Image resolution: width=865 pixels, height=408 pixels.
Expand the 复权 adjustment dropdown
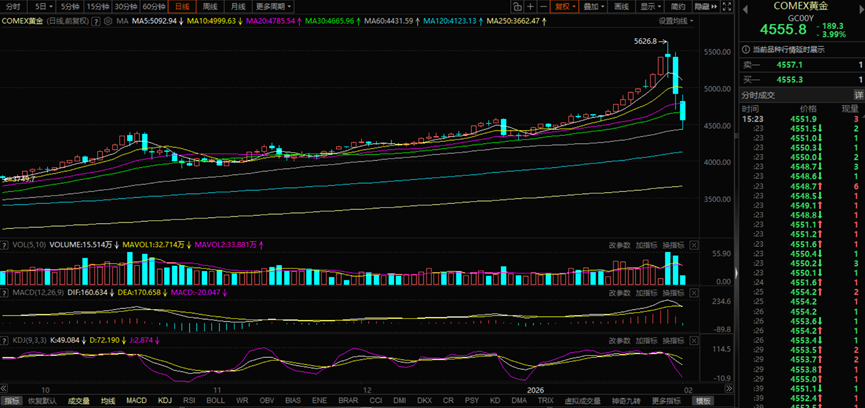point(565,6)
